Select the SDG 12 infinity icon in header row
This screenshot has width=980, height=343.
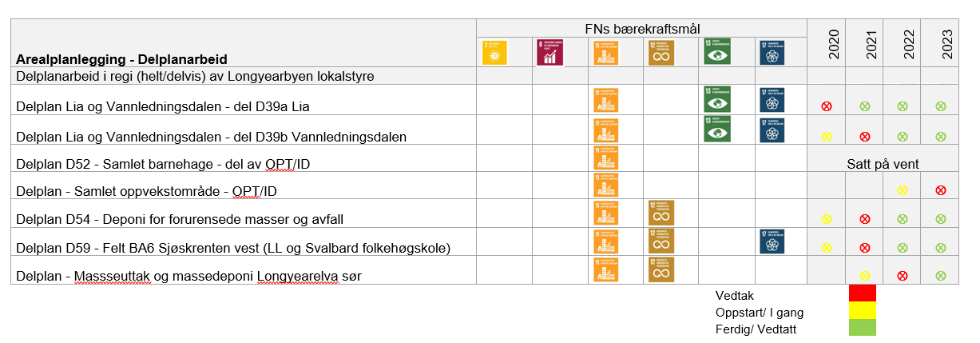tap(661, 52)
